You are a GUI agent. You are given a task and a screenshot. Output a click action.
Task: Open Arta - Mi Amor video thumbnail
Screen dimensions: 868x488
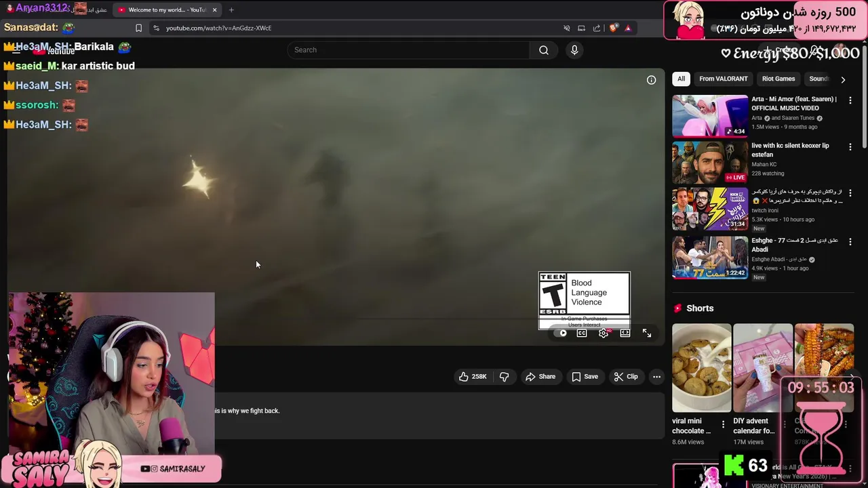710,116
